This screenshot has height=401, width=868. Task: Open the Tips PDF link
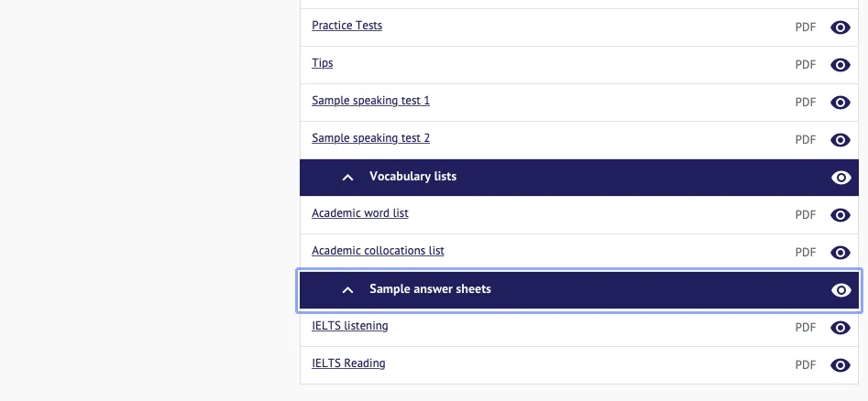(322, 63)
